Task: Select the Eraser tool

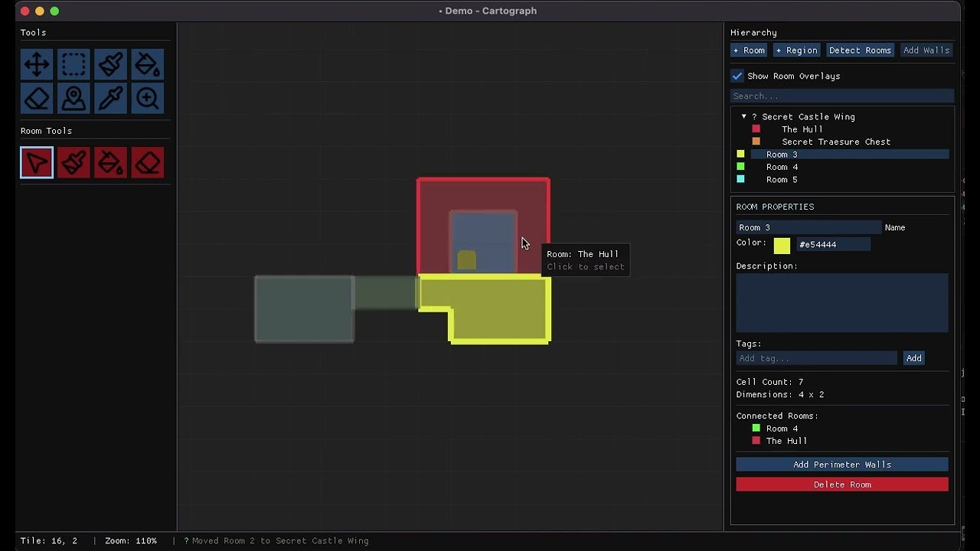Action: (x=37, y=98)
